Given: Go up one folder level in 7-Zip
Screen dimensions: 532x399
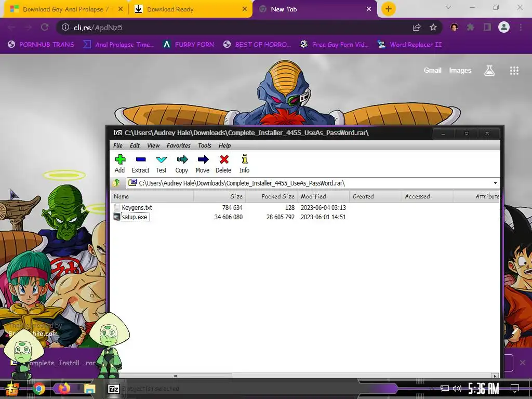Looking at the screenshot, I should [x=116, y=183].
